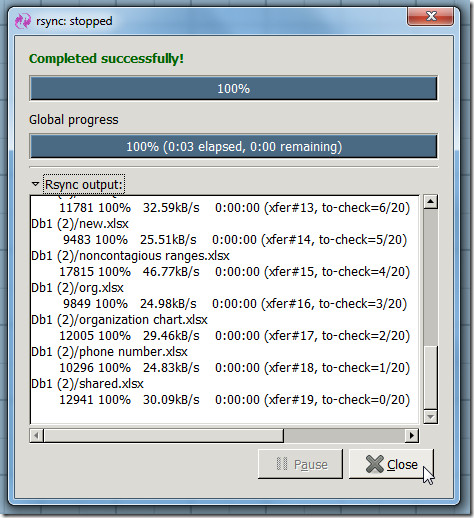Click the 'Db1 (2)/organization chart.xlsx' line

(x=119, y=320)
